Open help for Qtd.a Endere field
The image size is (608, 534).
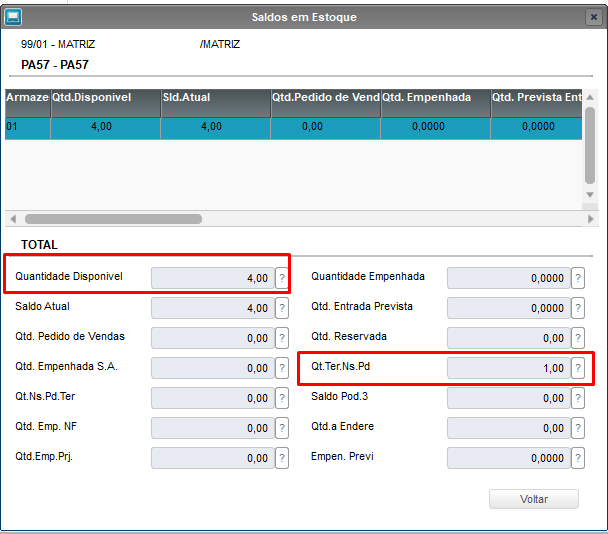click(x=578, y=428)
